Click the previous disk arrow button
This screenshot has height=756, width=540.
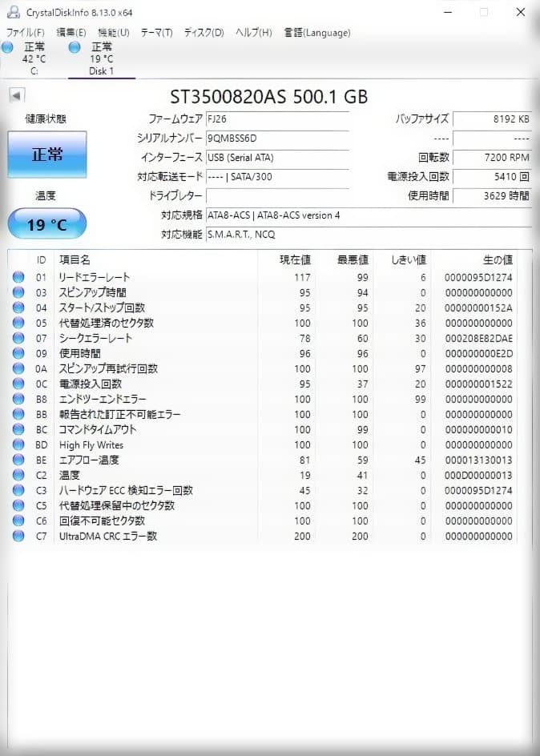click(17, 95)
